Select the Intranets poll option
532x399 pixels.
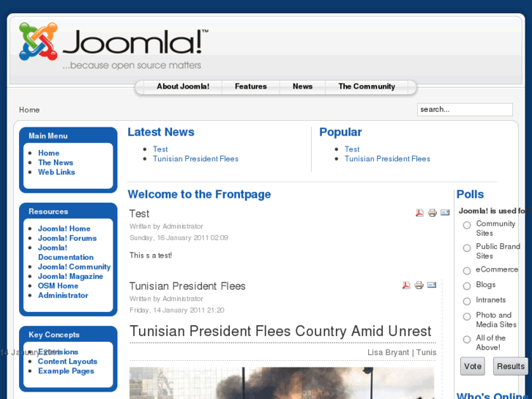coord(467,301)
